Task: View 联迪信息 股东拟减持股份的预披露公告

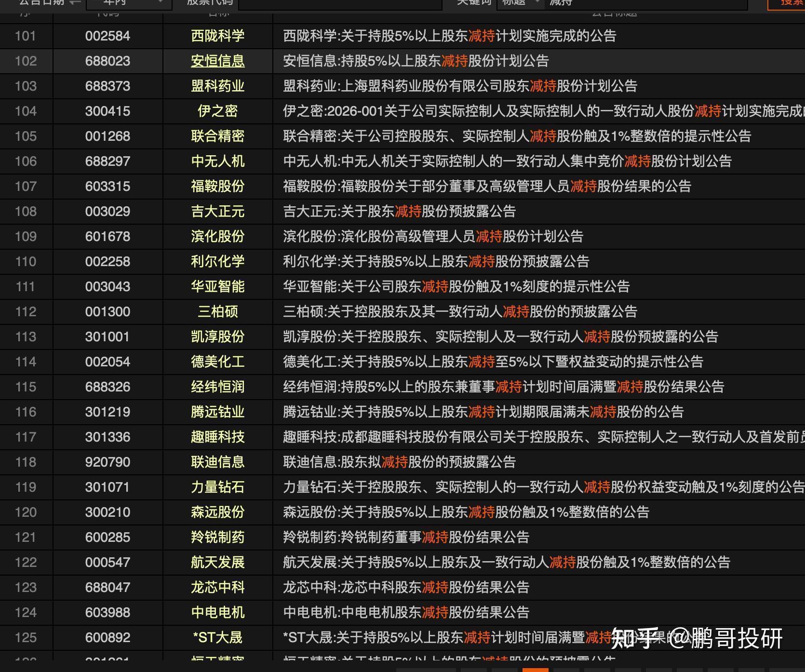Action: click(400, 462)
